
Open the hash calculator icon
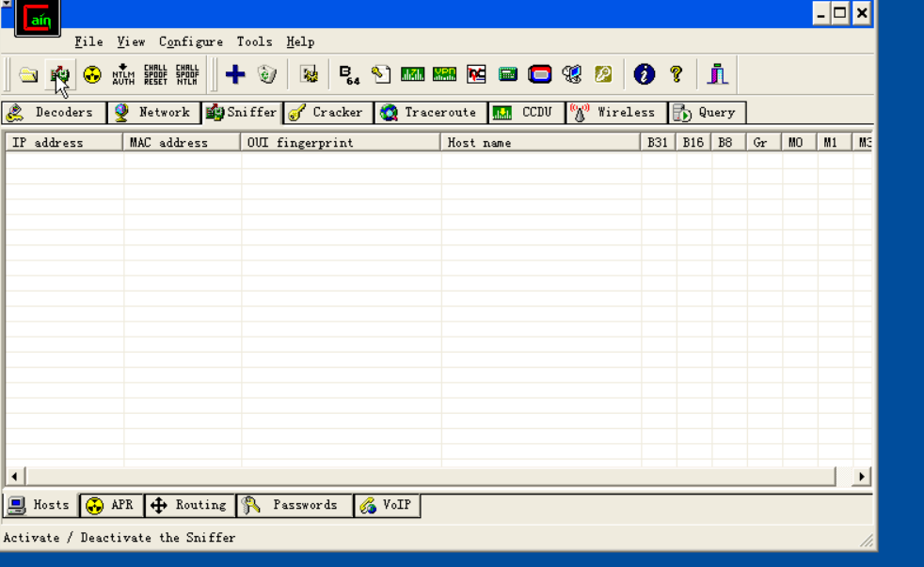pos(507,74)
